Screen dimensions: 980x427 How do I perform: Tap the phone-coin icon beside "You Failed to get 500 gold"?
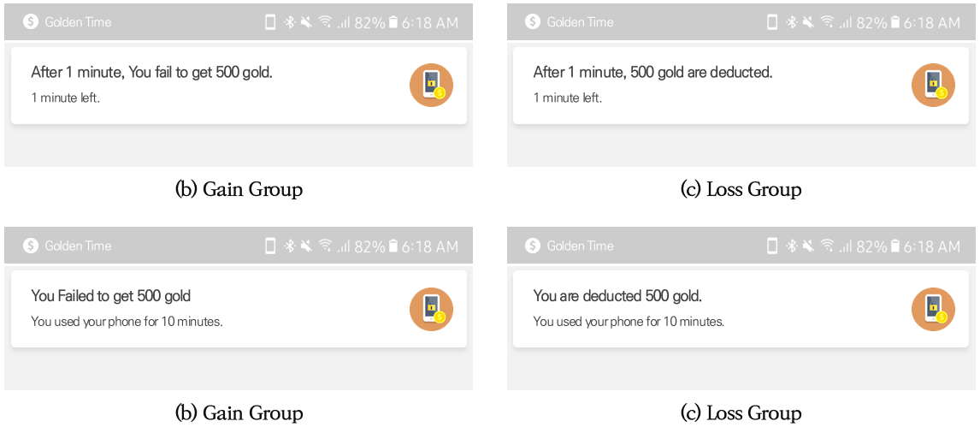pyautogui.click(x=431, y=309)
